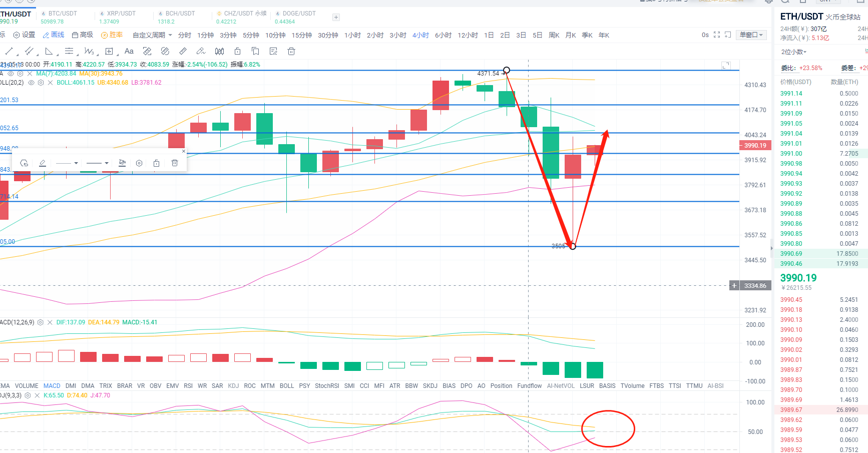The height and width of the screenshot is (453, 868).
Task: Select the triangle shape drawing tool
Action: [x=49, y=51]
